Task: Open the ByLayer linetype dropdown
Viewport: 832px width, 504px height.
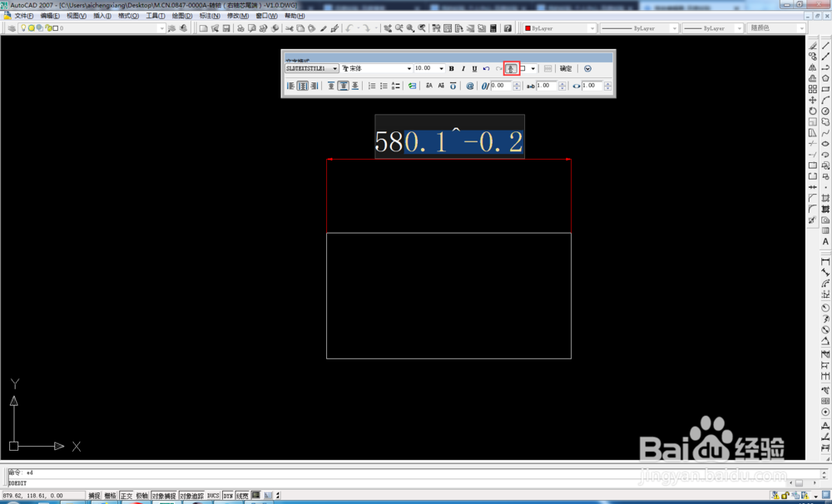Action: point(639,28)
